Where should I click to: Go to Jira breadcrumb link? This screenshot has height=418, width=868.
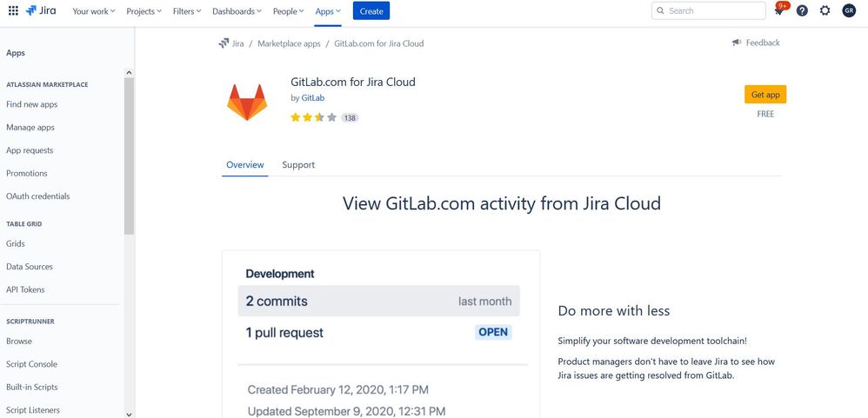click(x=238, y=43)
